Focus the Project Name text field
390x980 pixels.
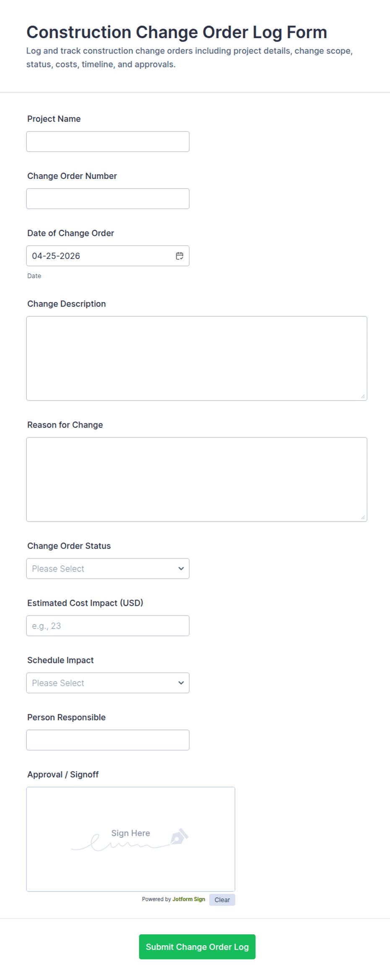[x=107, y=142]
